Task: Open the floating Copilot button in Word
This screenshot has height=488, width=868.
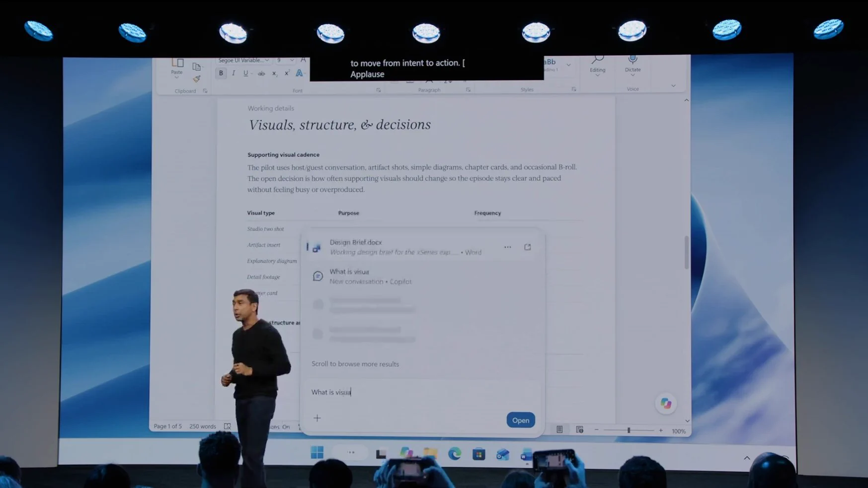Action: 666,403
